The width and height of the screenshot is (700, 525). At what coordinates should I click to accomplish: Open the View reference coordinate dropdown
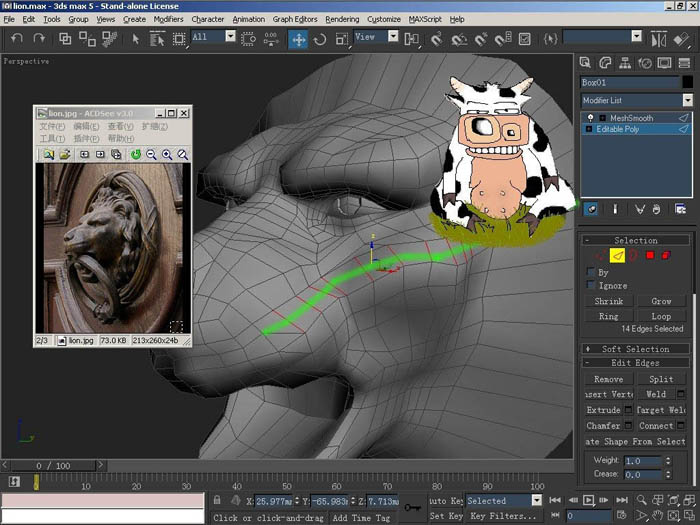click(x=376, y=37)
